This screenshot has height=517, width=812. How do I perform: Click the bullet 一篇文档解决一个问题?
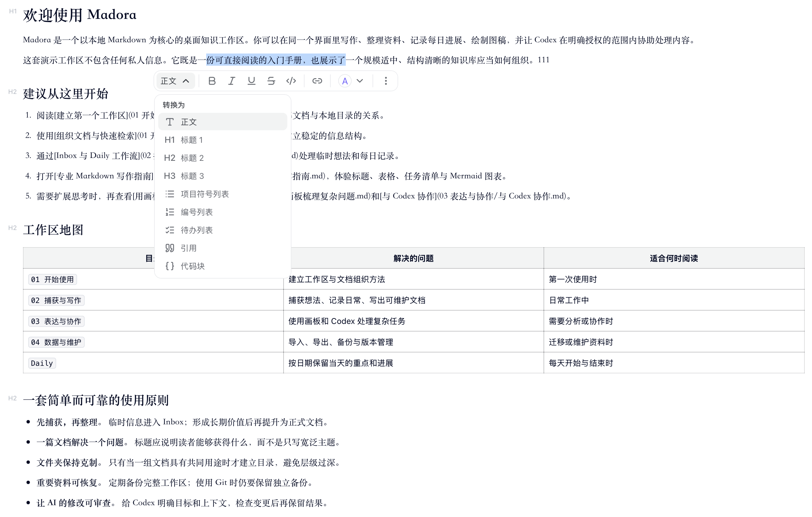(x=80, y=442)
